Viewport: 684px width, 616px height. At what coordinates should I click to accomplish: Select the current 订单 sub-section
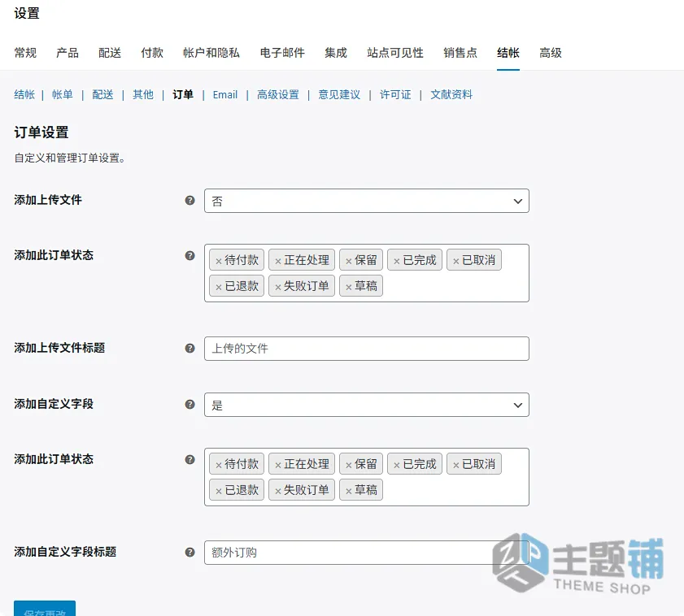click(183, 94)
